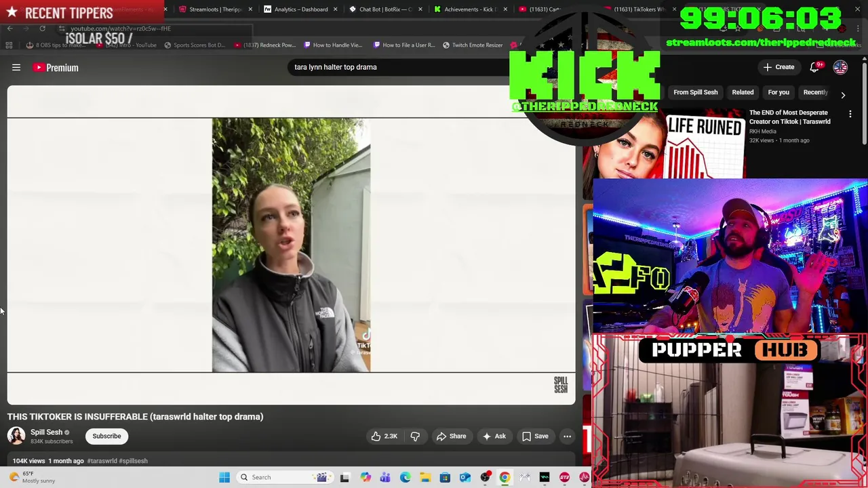Viewport: 868px width, 488px height.
Task: Close the Streamloots tab
Action: point(250,9)
